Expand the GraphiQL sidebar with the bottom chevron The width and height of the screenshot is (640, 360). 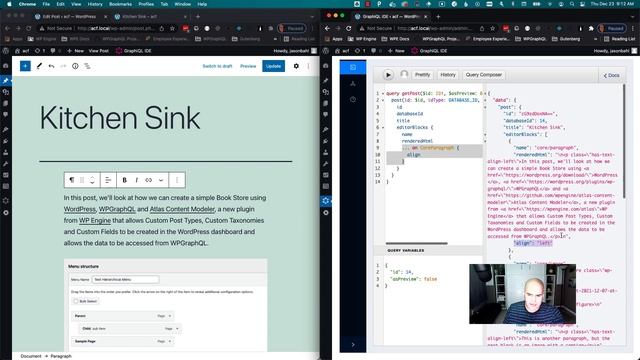click(353, 344)
